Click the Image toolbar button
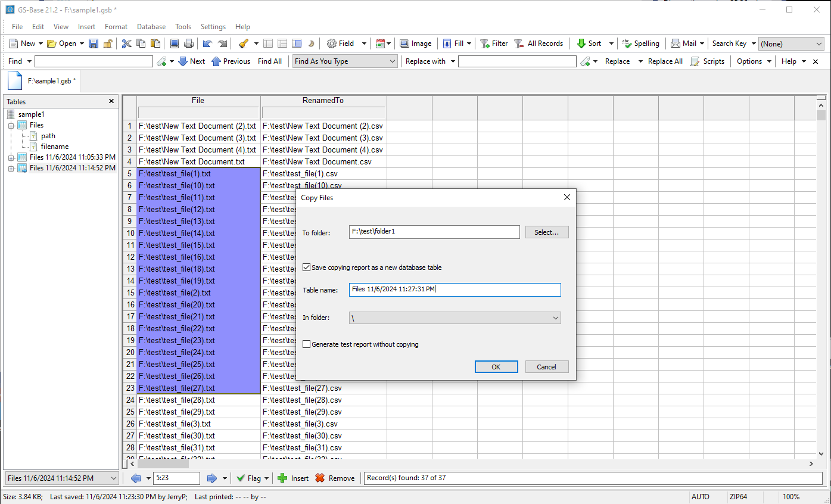 pyautogui.click(x=415, y=43)
